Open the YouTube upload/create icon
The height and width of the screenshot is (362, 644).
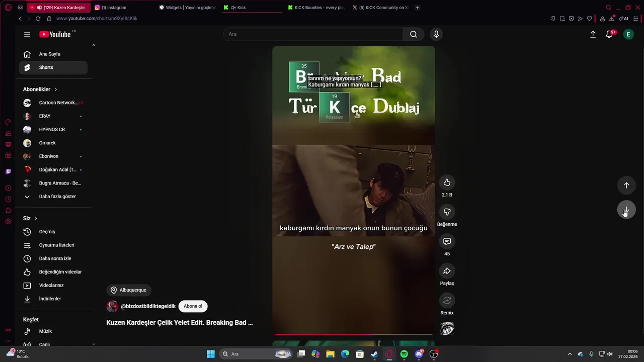pyautogui.click(x=593, y=34)
